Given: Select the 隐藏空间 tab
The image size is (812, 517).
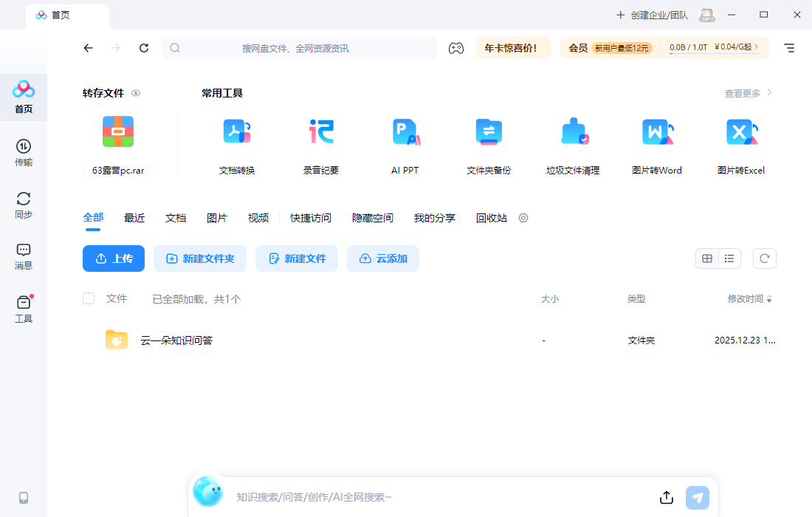Looking at the screenshot, I should (x=373, y=218).
